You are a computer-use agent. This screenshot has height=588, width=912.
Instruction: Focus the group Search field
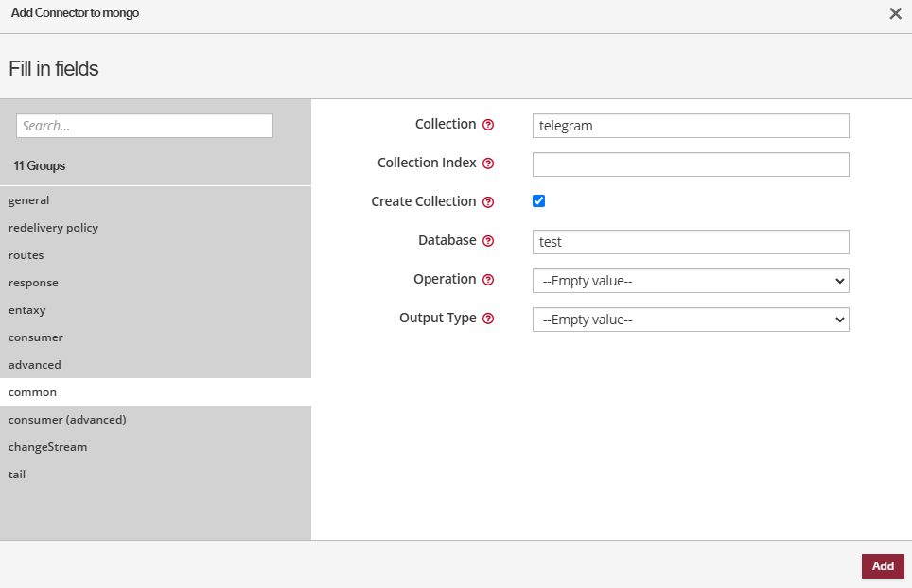[x=145, y=126]
